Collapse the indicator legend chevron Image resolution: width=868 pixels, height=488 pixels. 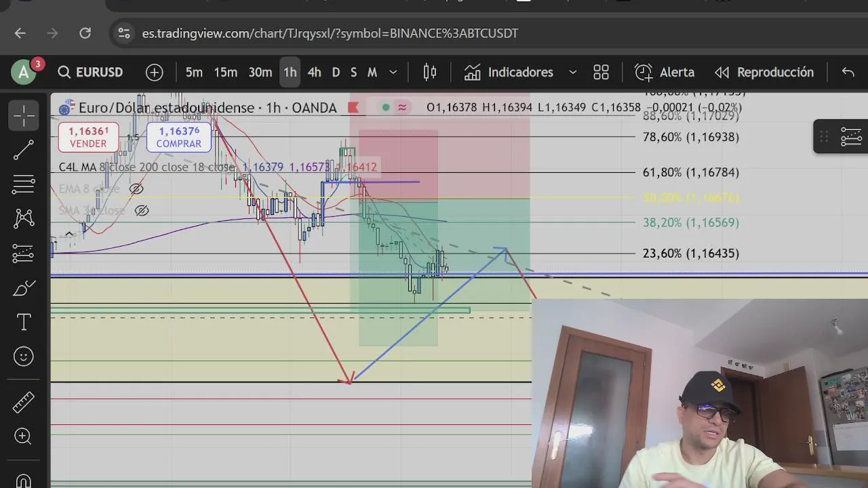(x=68, y=235)
